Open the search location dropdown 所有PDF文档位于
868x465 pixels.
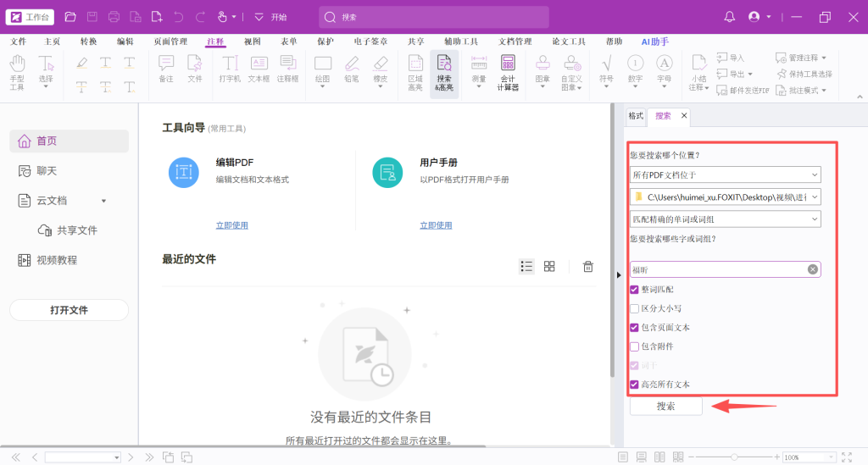pyautogui.click(x=726, y=174)
